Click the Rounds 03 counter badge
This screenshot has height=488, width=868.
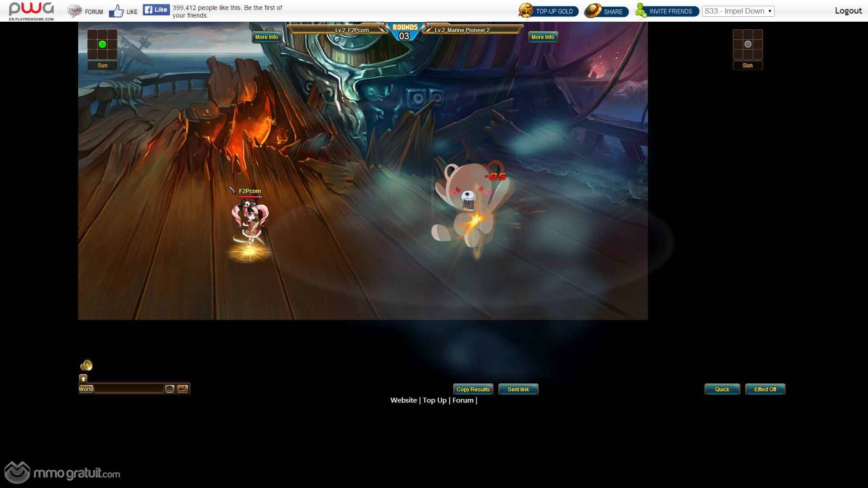405,32
